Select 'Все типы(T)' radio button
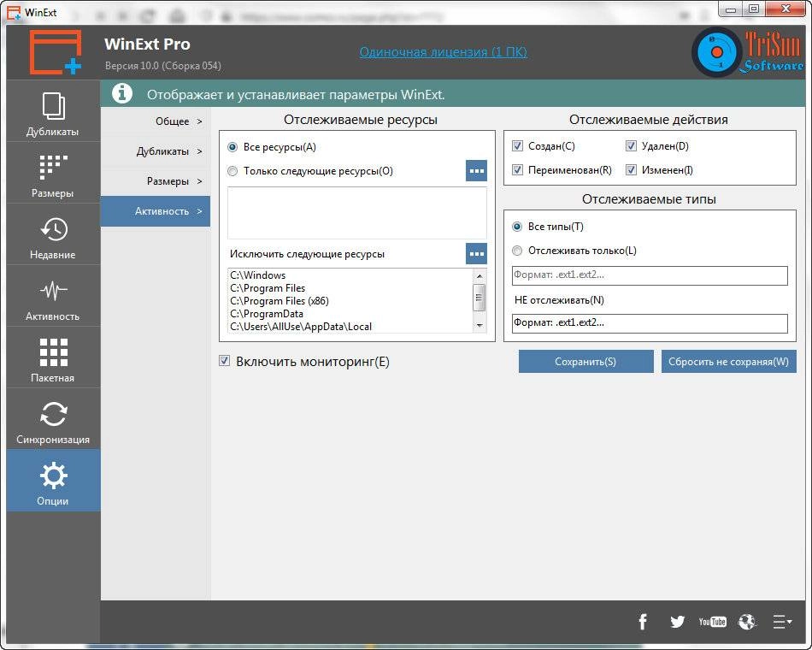The image size is (812, 650). (x=517, y=227)
